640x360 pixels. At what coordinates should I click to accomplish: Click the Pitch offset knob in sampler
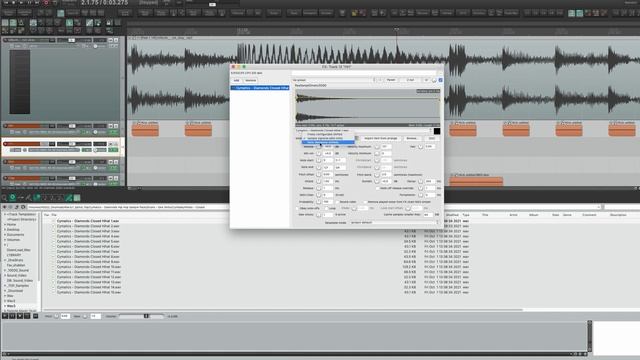pos(318,174)
